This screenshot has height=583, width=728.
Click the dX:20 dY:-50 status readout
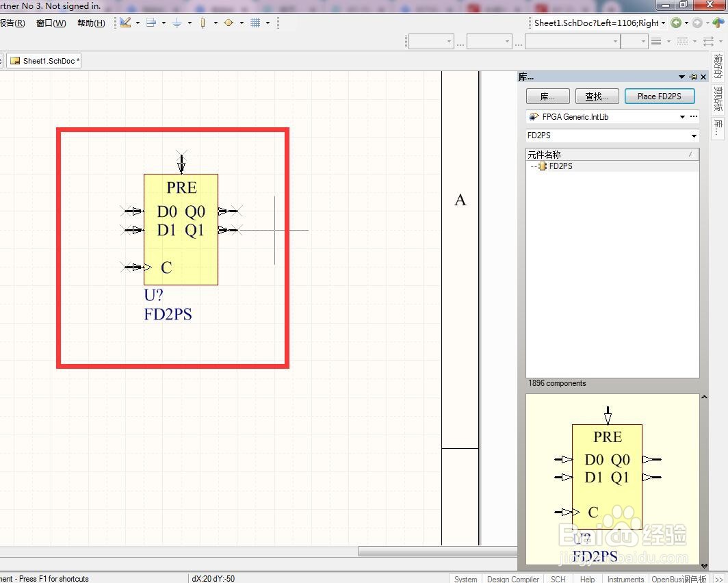click(x=213, y=579)
